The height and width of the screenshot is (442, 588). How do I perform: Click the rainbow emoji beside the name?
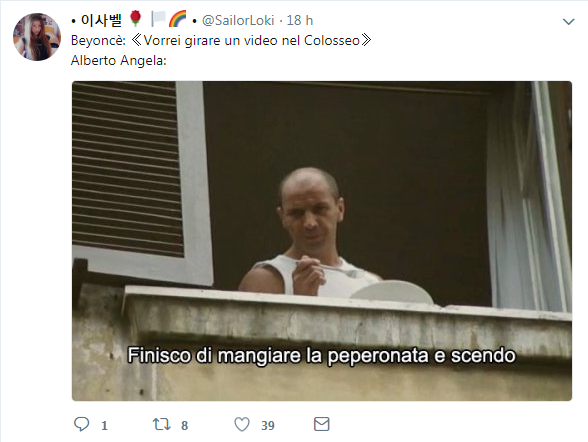pyautogui.click(x=177, y=19)
